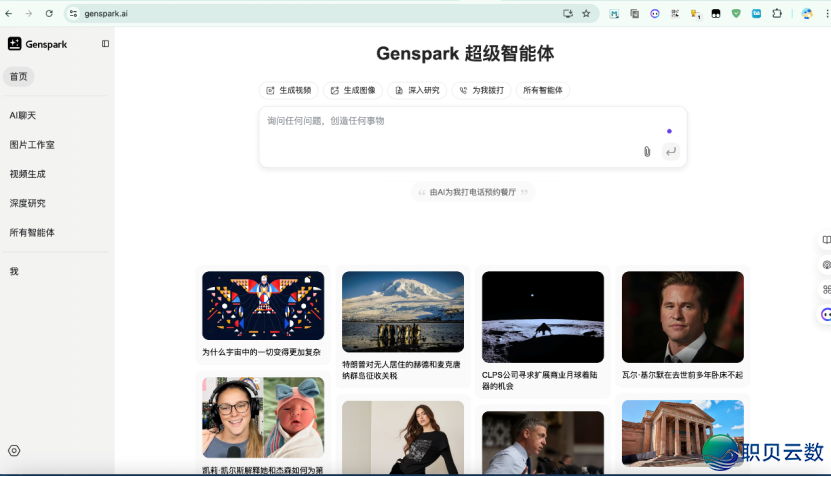Image resolution: width=831 pixels, height=477 pixels.
Task: Open the woman in black sweatshirt thumbnail
Action: pos(403,437)
